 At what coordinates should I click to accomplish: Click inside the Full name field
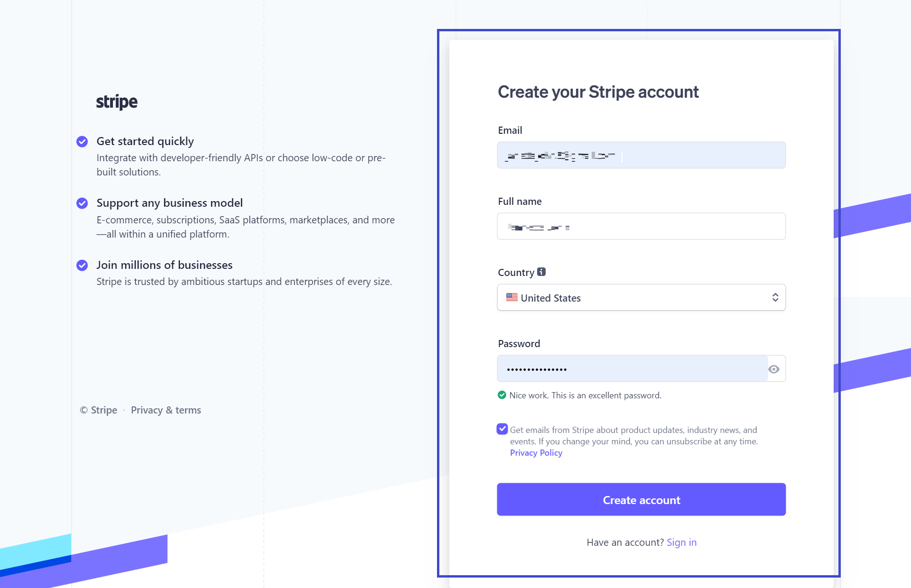point(641,226)
